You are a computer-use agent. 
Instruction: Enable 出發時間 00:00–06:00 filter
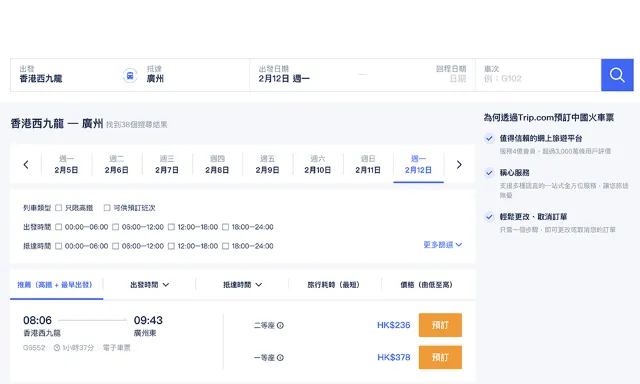point(59,227)
